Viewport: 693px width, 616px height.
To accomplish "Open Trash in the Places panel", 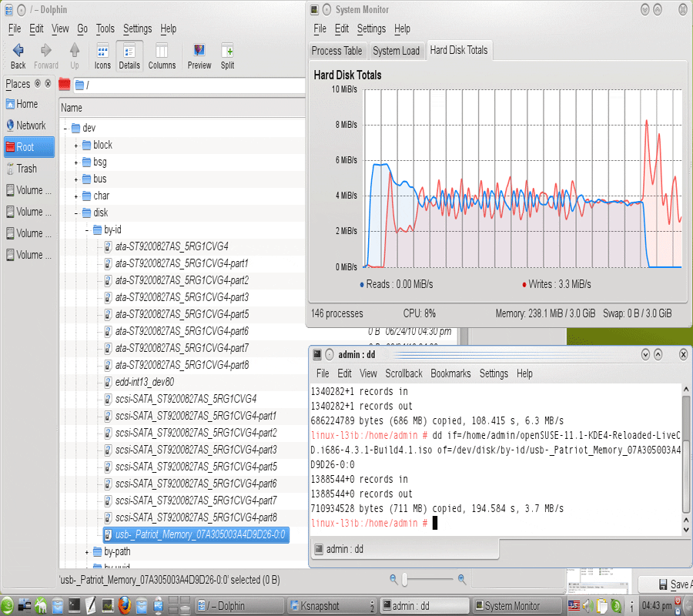I will [x=28, y=169].
